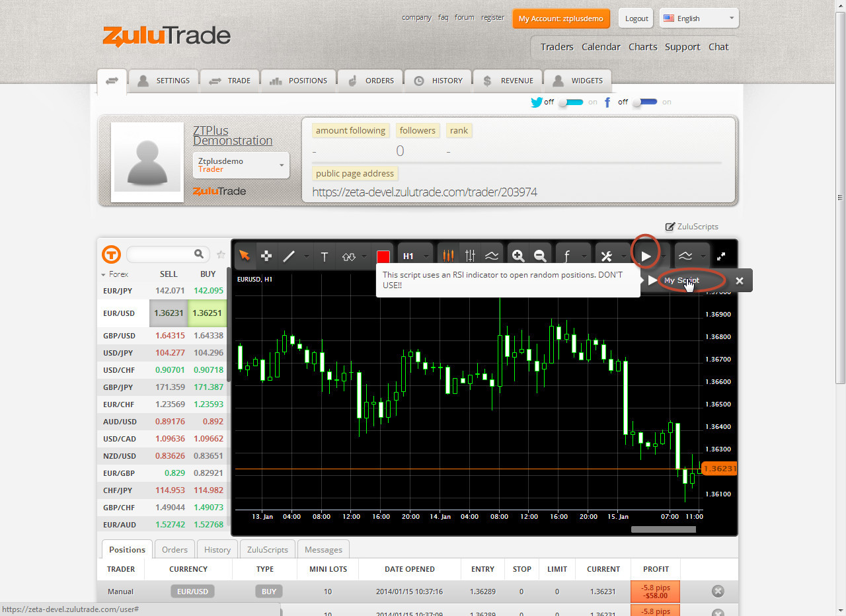This screenshot has width=846, height=616.
Task: Switch to the Messages tab
Action: [323, 549]
